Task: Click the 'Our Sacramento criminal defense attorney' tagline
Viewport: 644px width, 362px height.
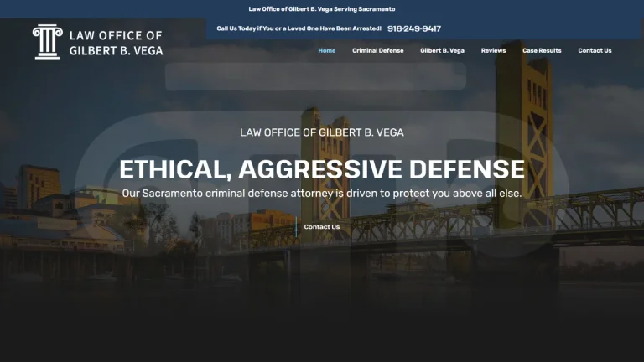Action: (x=322, y=194)
